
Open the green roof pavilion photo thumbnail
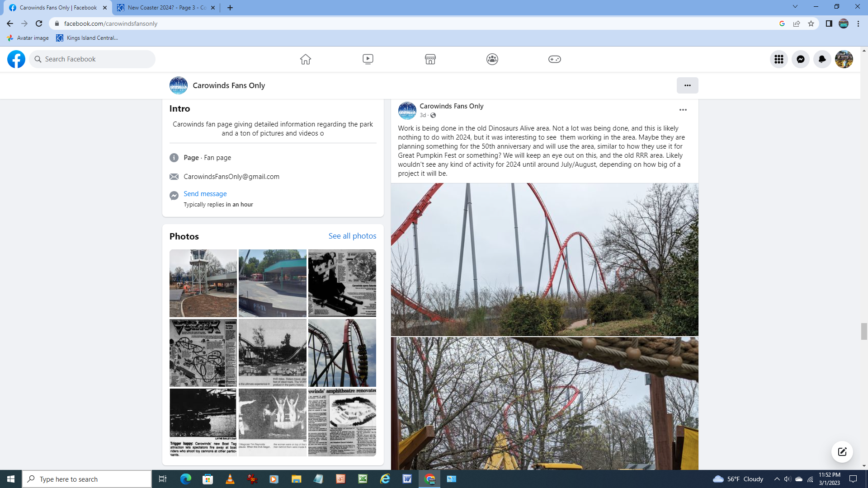(273, 283)
